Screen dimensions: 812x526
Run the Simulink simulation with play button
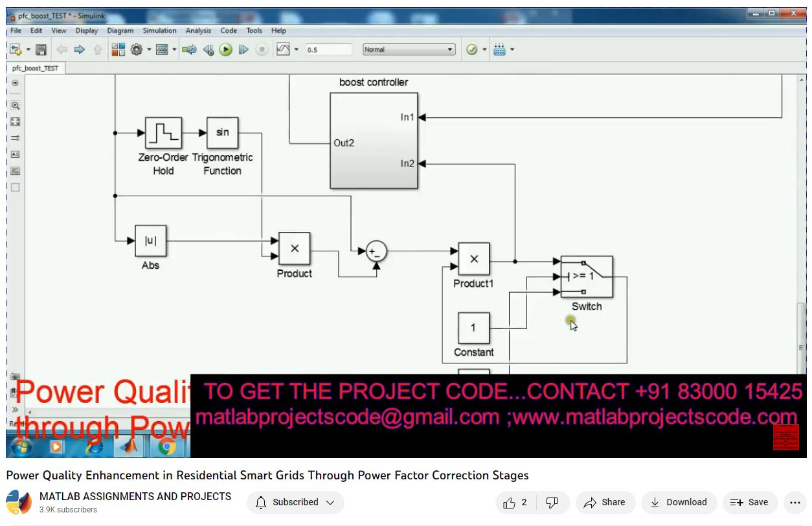[225, 50]
